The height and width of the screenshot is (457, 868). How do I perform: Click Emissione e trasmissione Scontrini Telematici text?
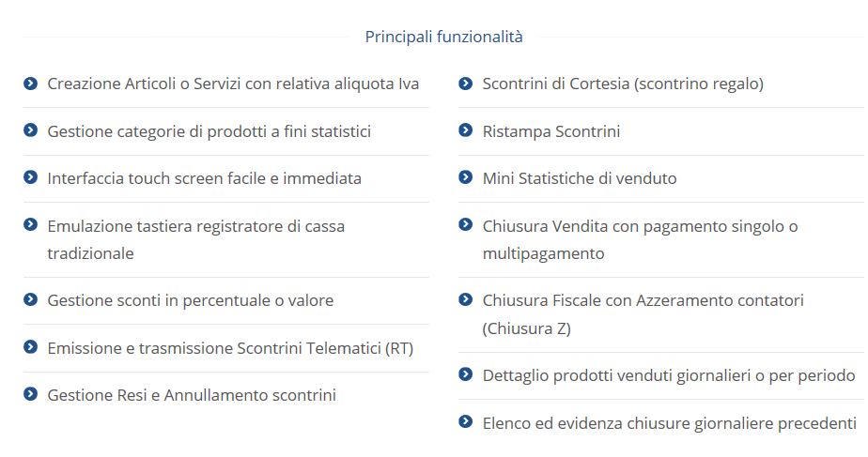(230, 348)
